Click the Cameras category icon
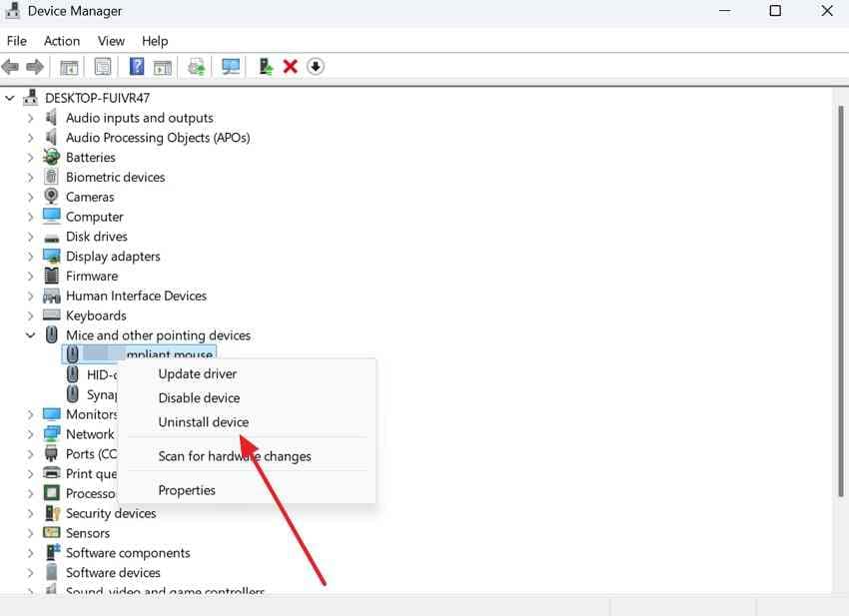This screenshot has width=849, height=616. (x=51, y=196)
